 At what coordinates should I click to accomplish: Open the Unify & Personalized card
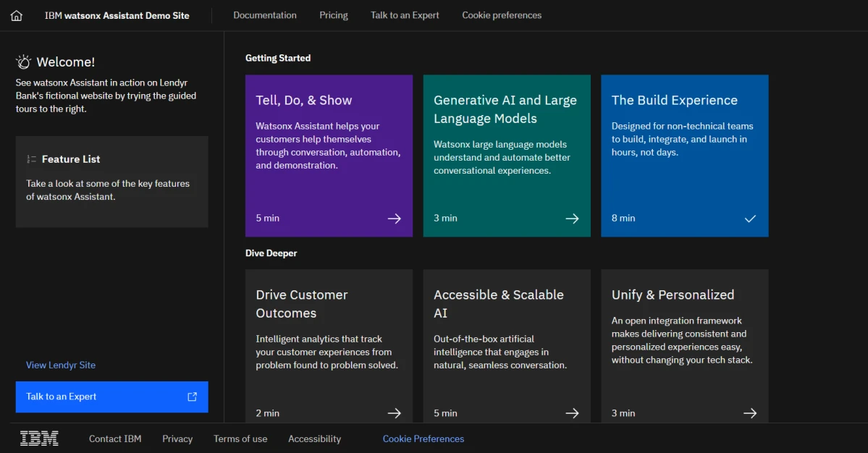click(685, 346)
